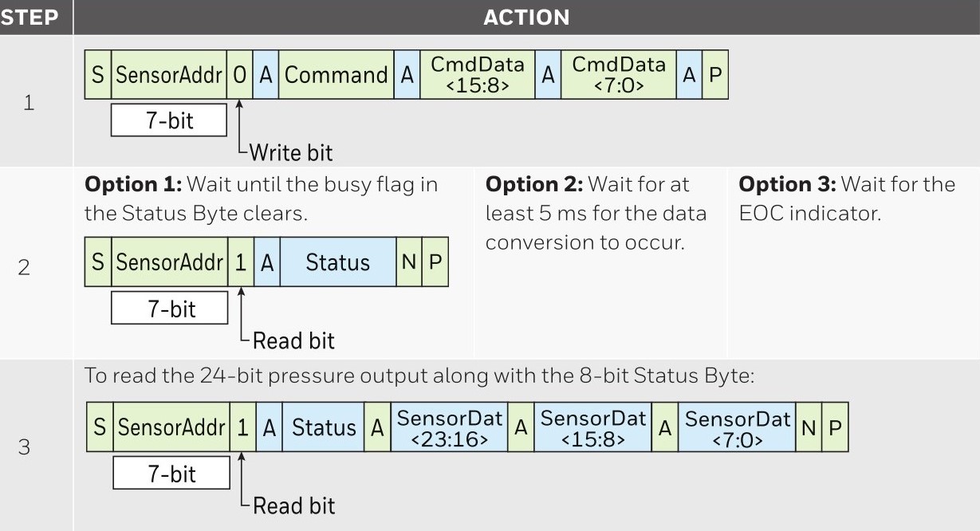Select the Option 1 heading text
This screenshot has height=531, width=980.
(x=134, y=184)
